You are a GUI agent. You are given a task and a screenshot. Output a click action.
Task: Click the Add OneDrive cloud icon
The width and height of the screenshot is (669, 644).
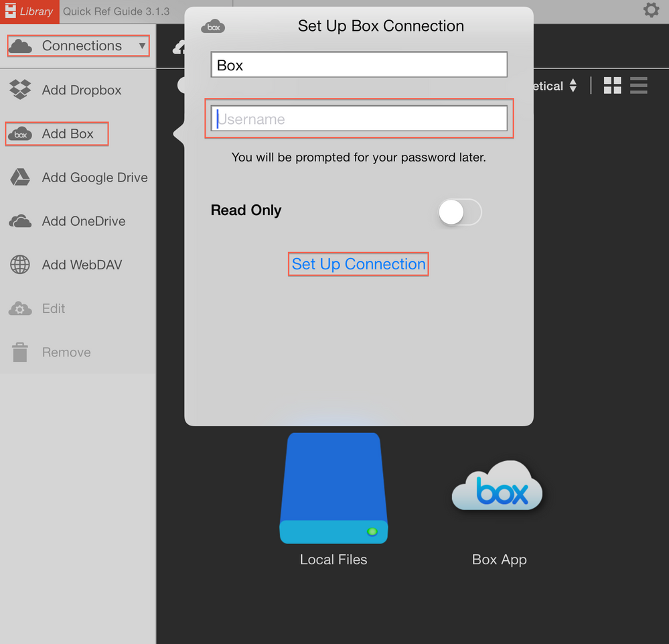[19, 220]
